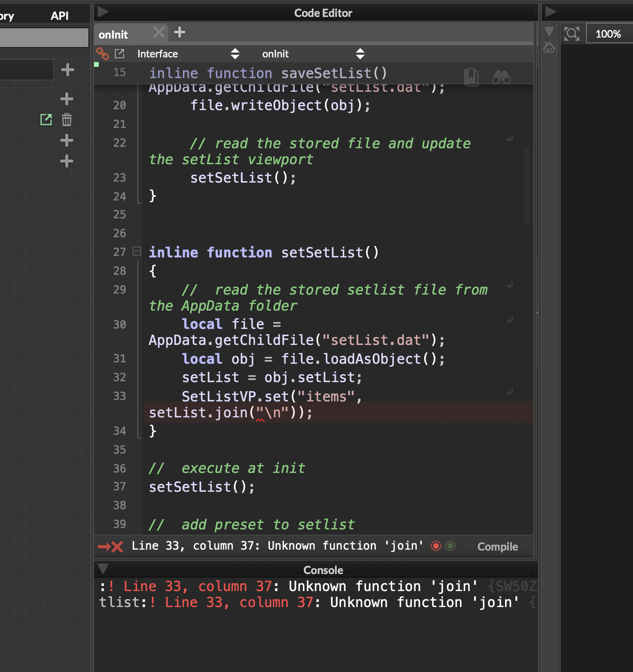The height and width of the screenshot is (672, 633).
Task: Select the onInit script tab
Action: coord(113,34)
